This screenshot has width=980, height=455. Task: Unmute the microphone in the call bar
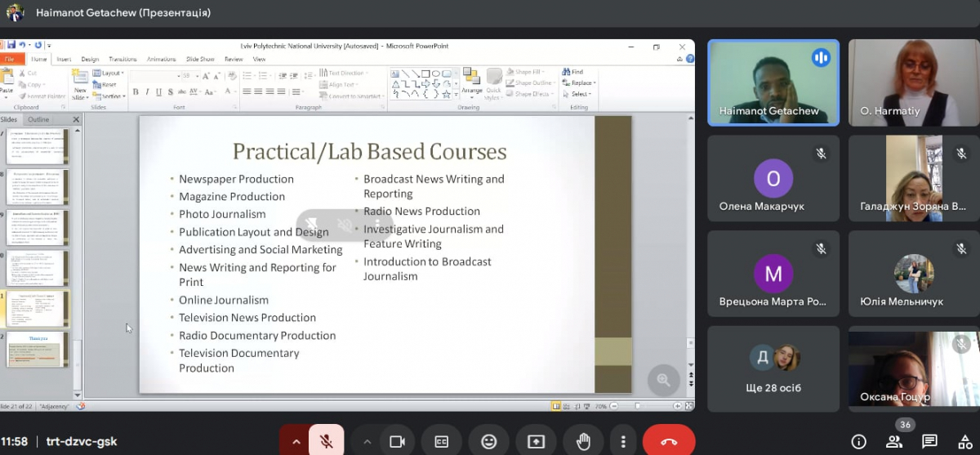(326, 442)
